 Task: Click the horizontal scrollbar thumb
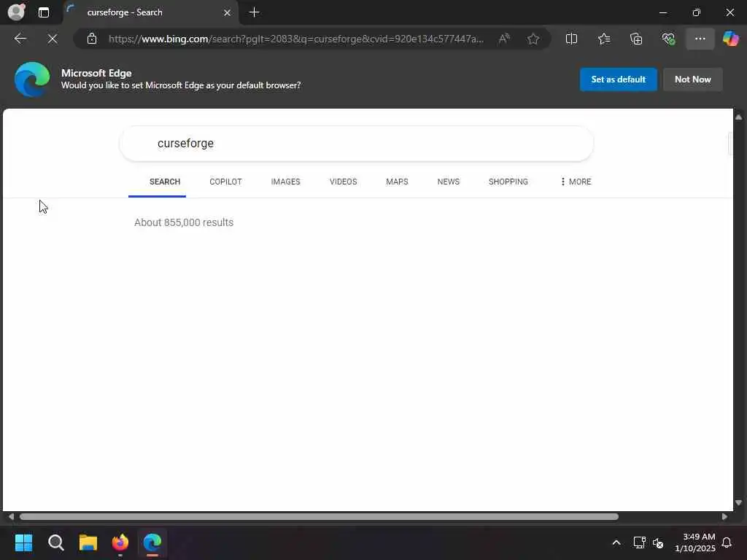tap(319, 517)
